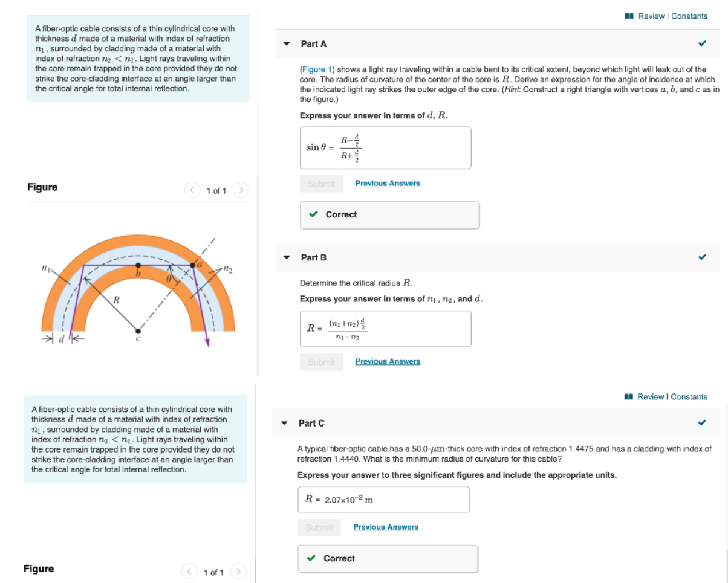
Task: Click the Submit button in Part A
Action: click(x=321, y=183)
